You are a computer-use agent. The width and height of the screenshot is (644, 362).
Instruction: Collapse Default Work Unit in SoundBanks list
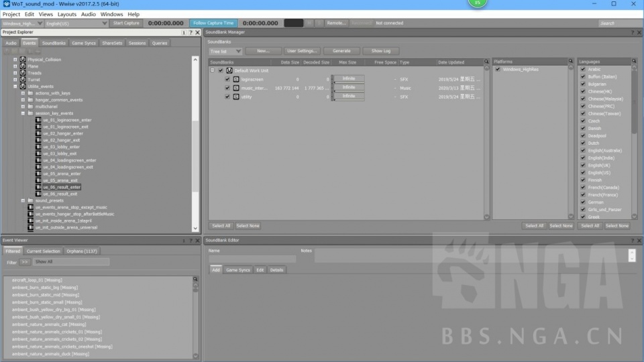point(213,70)
